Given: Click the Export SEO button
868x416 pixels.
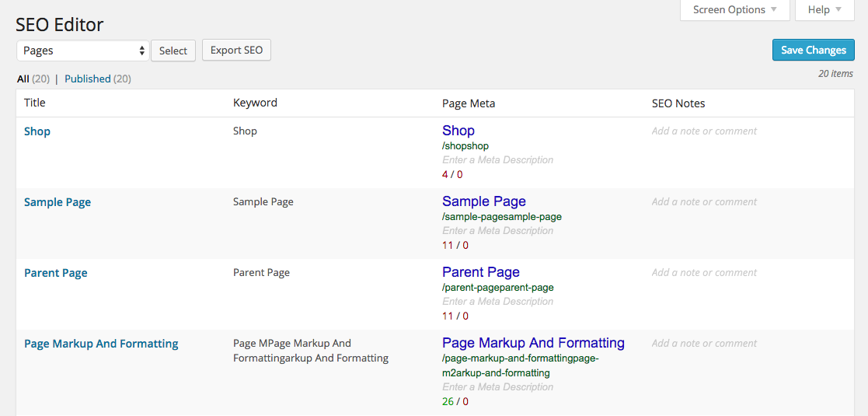Looking at the screenshot, I should tap(236, 50).
